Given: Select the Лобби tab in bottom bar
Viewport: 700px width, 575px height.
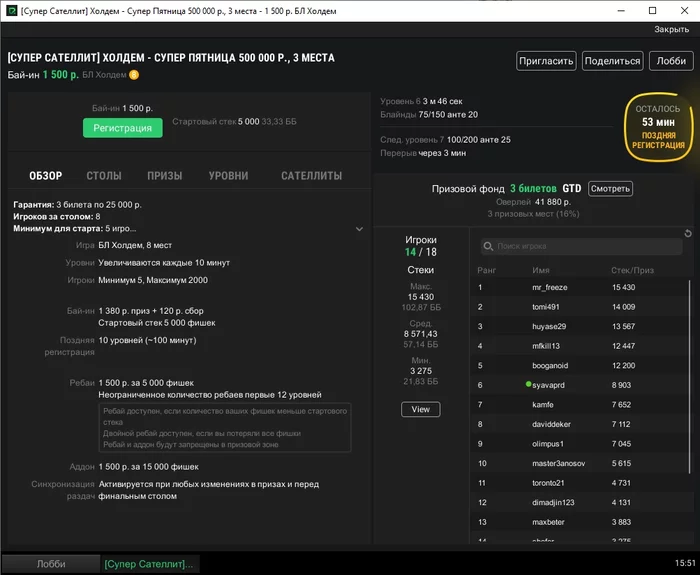Looking at the screenshot, I should click(x=51, y=564).
